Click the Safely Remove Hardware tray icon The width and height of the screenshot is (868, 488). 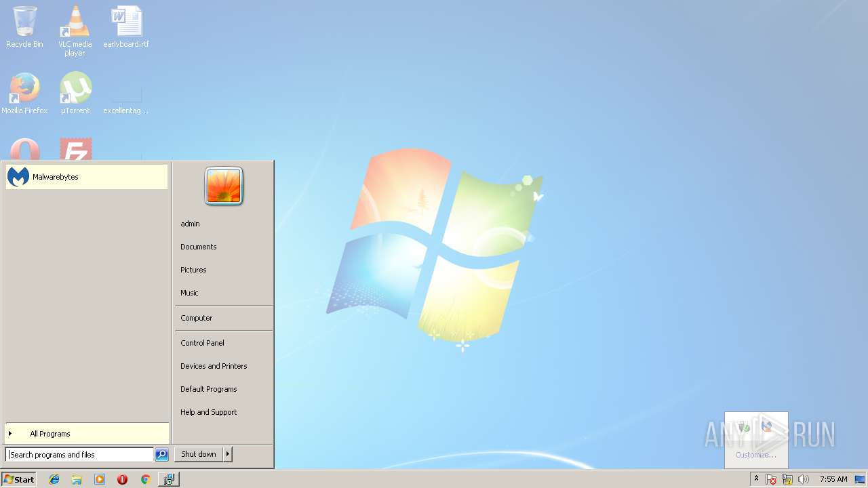pyautogui.click(x=745, y=427)
